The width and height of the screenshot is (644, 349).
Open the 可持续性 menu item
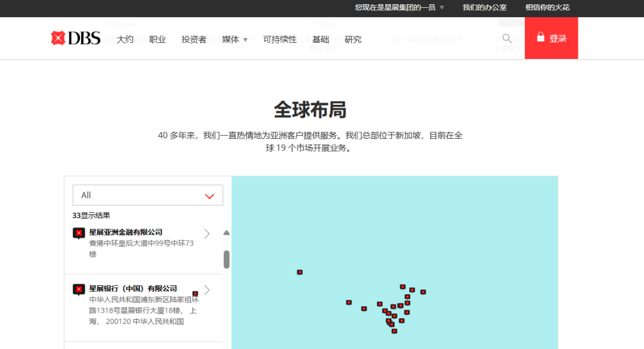[x=280, y=39]
